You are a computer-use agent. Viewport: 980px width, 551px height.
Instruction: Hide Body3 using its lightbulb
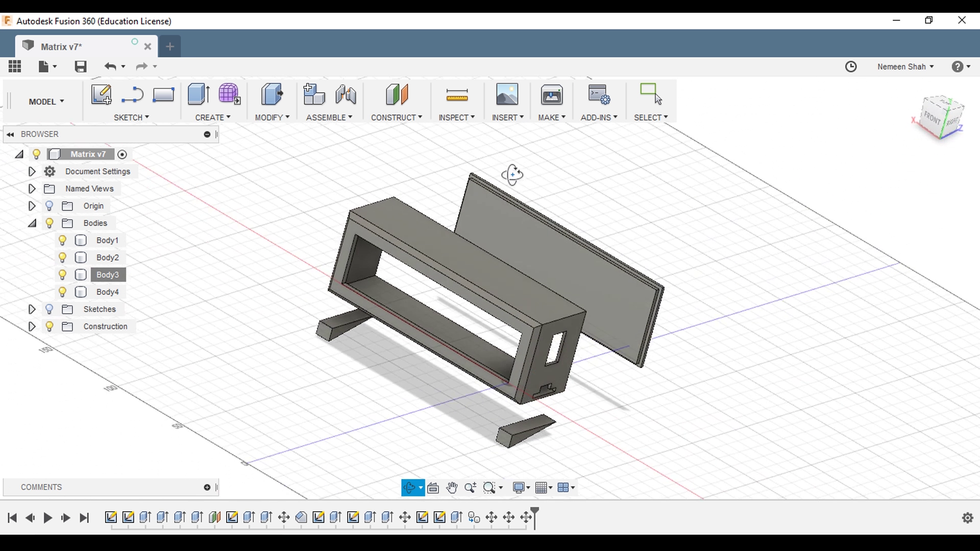tap(62, 275)
